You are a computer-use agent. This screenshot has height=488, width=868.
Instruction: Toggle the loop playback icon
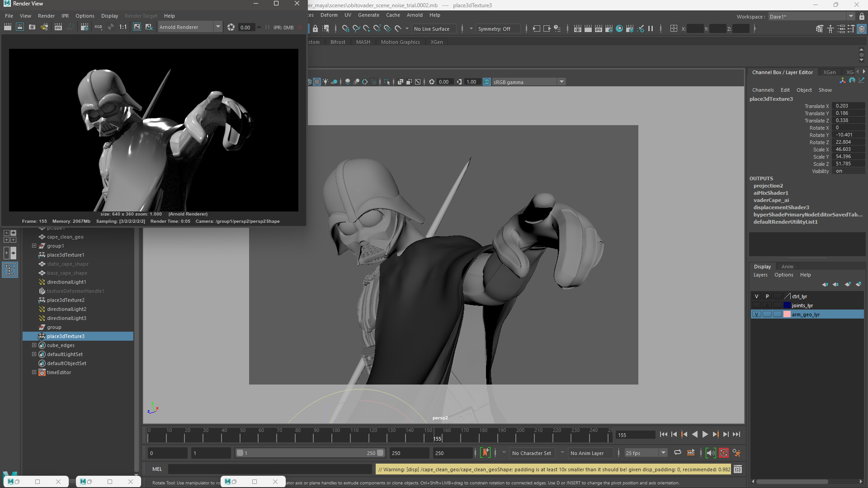tap(677, 453)
